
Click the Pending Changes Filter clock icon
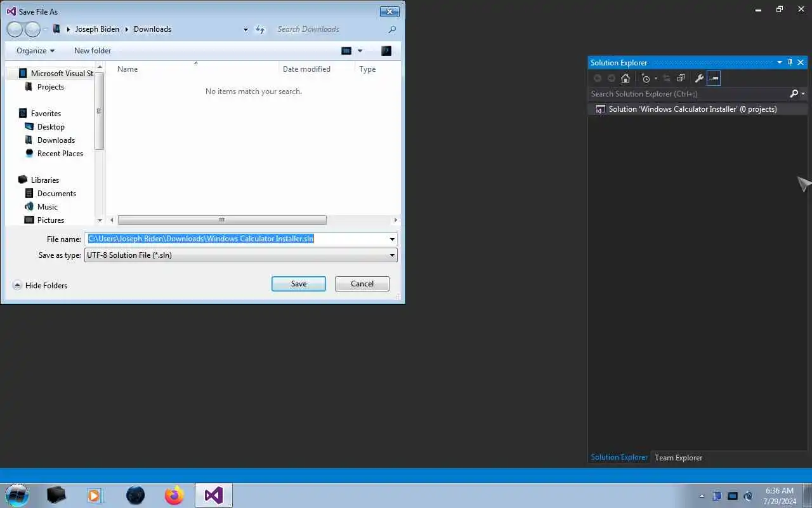coord(646,78)
